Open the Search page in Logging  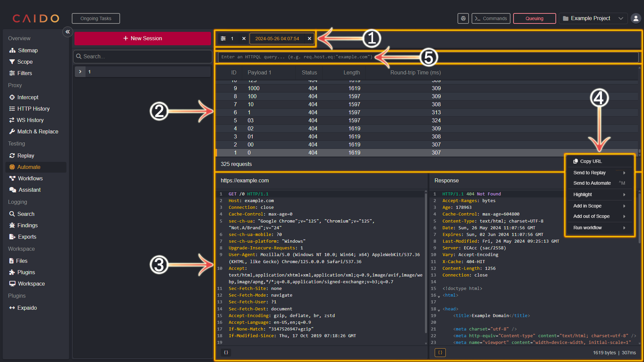coord(22,214)
